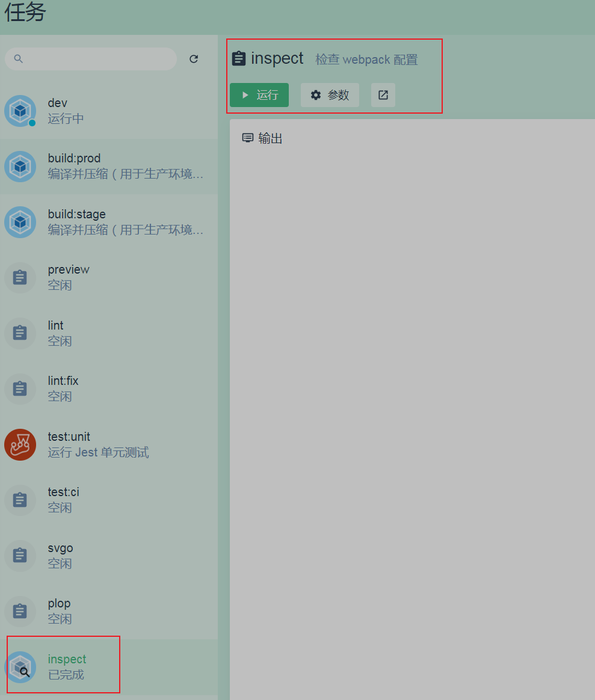Click the clipboard icon beside the inspect header

pos(239,58)
